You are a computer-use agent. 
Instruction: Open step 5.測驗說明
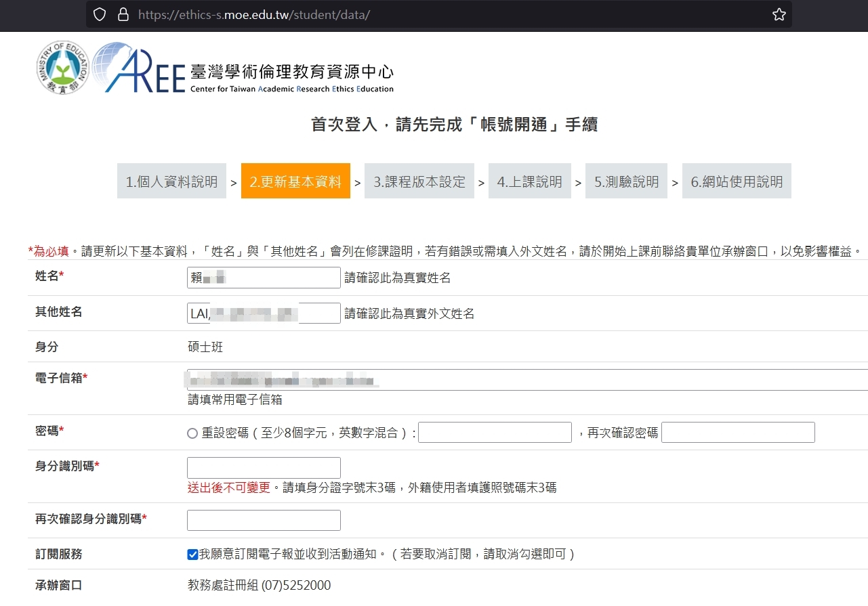coord(626,181)
